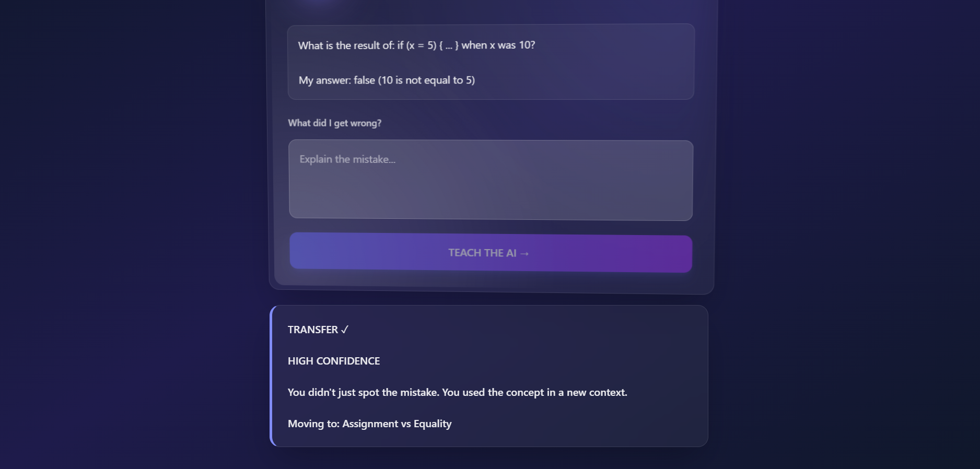Click the blue accent bar of feedback card
Image resolution: width=980 pixels, height=469 pixels.
pyautogui.click(x=271, y=376)
